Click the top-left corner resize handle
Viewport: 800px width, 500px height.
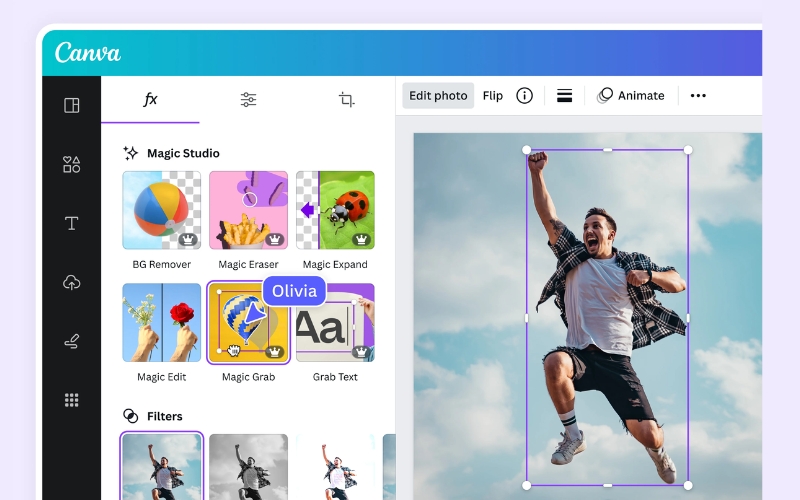coord(527,150)
